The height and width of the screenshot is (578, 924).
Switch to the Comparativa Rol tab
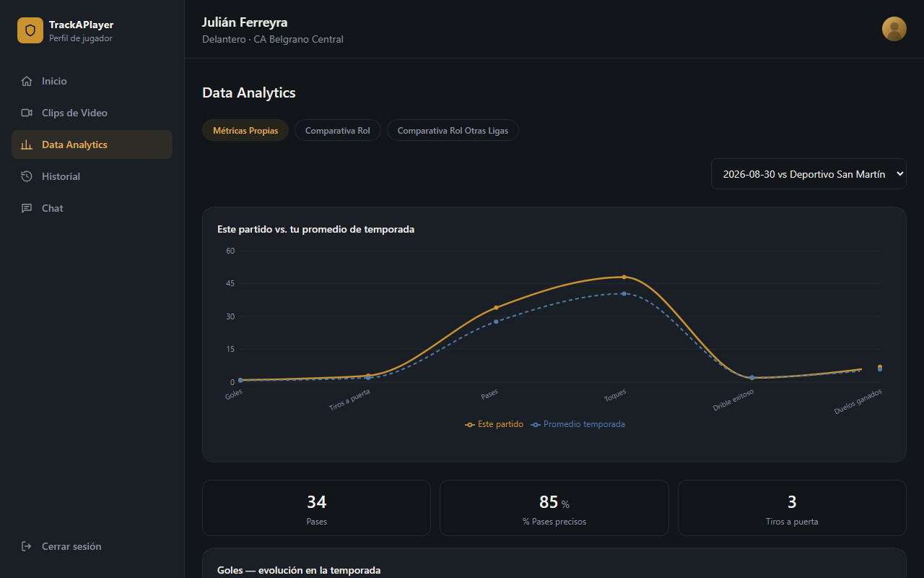pyautogui.click(x=338, y=131)
